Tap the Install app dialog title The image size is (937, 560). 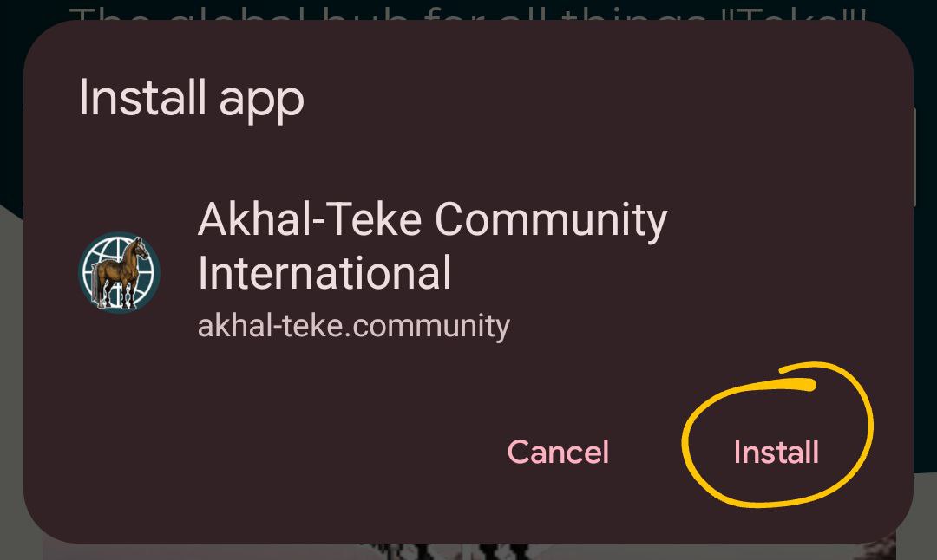[x=191, y=98]
